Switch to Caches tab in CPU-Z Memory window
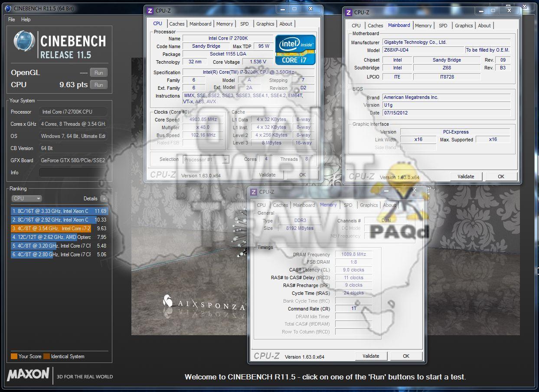This screenshot has width=539, height=392. [x=280, y=205]
